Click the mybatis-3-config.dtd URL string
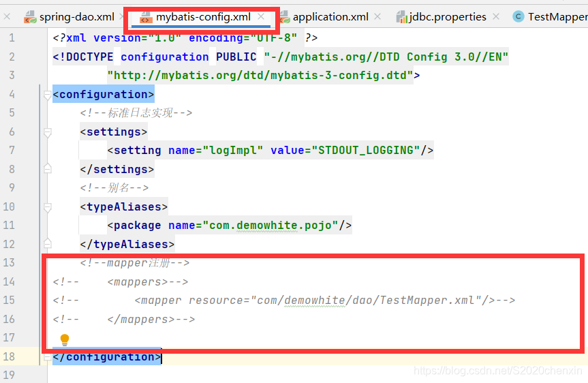The image size is (588, 383). pyautogui.click(x=260, y=76)
